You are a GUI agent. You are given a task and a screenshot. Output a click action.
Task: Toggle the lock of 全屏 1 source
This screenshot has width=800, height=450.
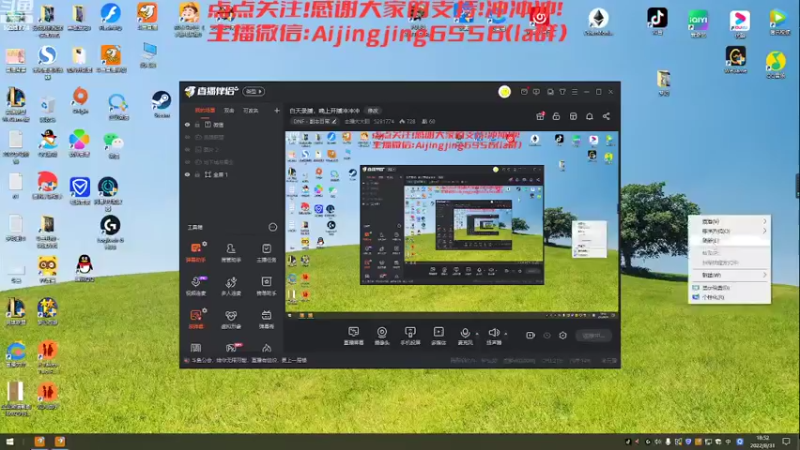pos(197,174)
